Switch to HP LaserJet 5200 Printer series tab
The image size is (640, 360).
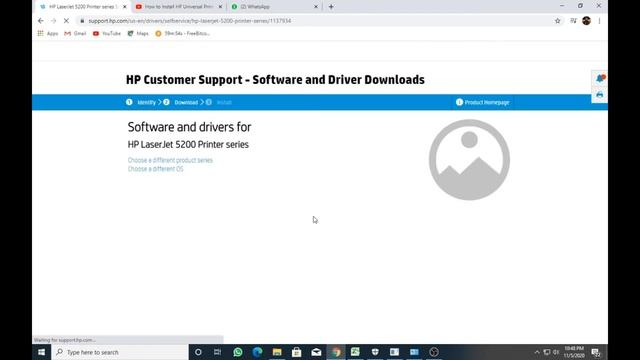[82, 7]
